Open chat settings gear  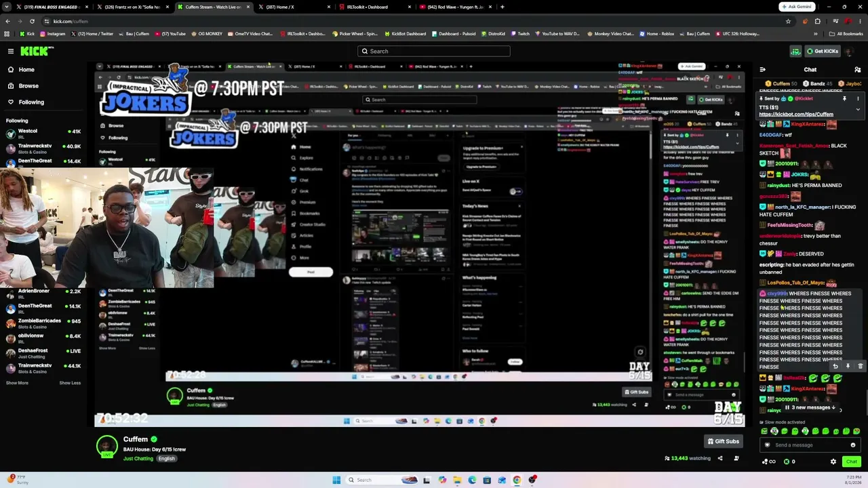coord(833,462)
